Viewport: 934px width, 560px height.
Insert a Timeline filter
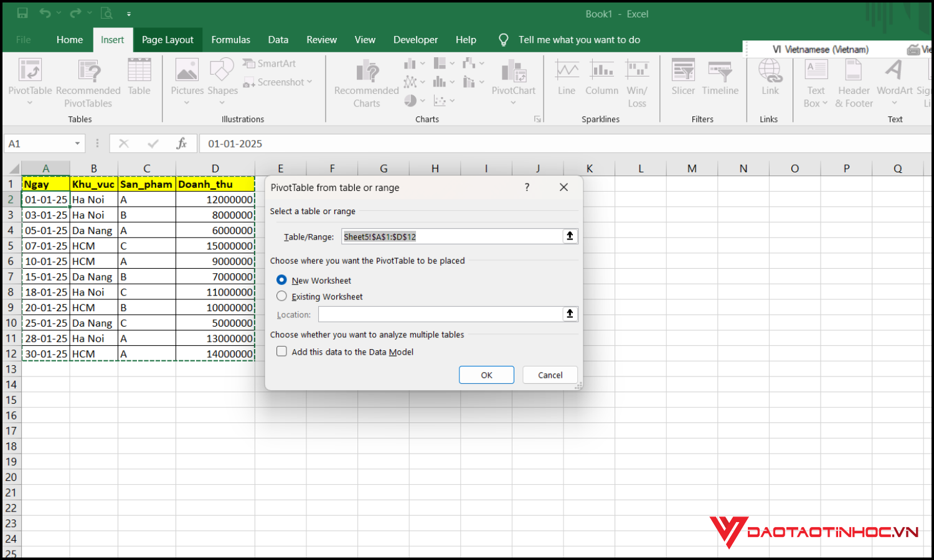[x=720, y=78]
